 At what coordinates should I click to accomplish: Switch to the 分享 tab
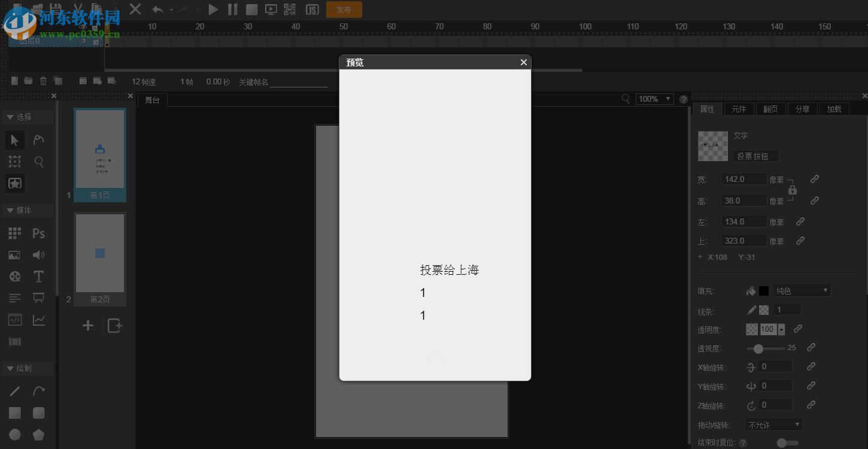point(802,108)
